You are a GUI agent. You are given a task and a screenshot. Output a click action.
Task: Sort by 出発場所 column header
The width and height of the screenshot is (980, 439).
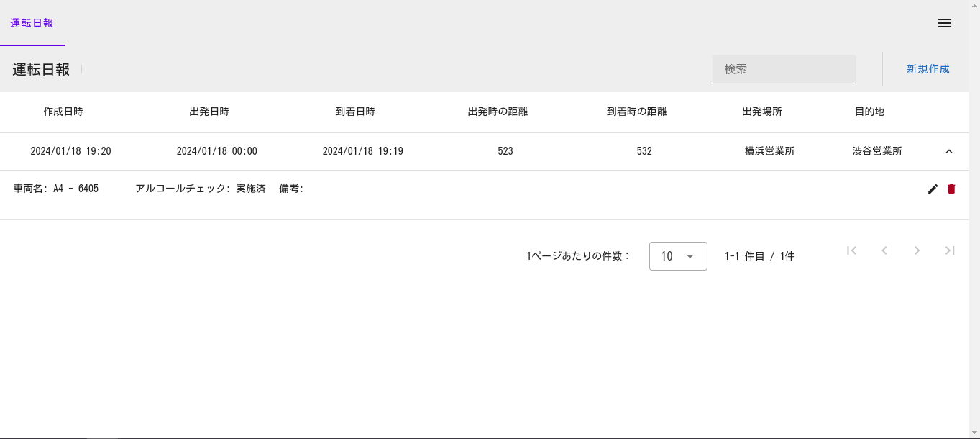pyautogui.click(x=762, y=112)
